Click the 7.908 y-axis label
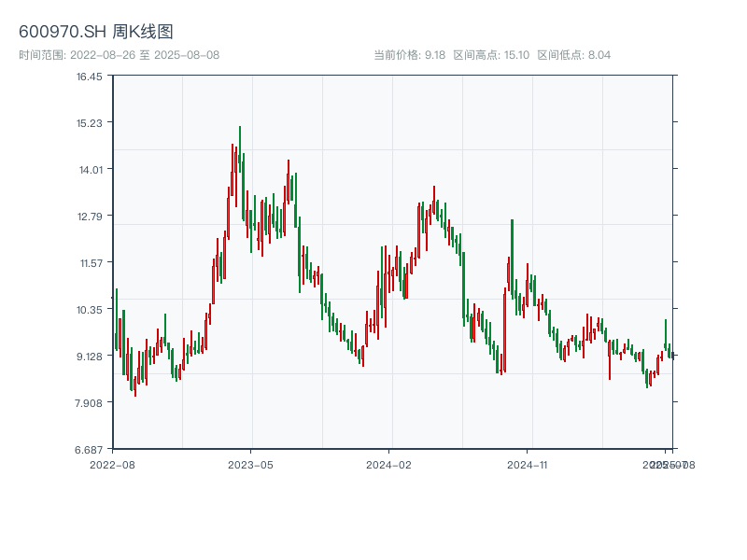This screenshot has width=747, height=560. point(88,403)
